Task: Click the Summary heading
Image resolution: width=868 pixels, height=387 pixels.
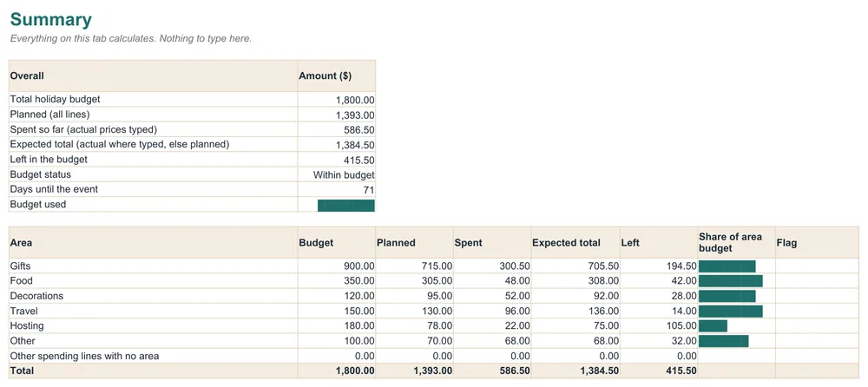Action: point(51,19)
